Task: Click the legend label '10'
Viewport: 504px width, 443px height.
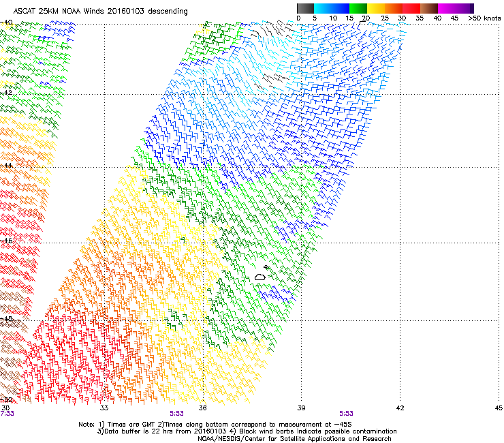Action: pos(333,18)
